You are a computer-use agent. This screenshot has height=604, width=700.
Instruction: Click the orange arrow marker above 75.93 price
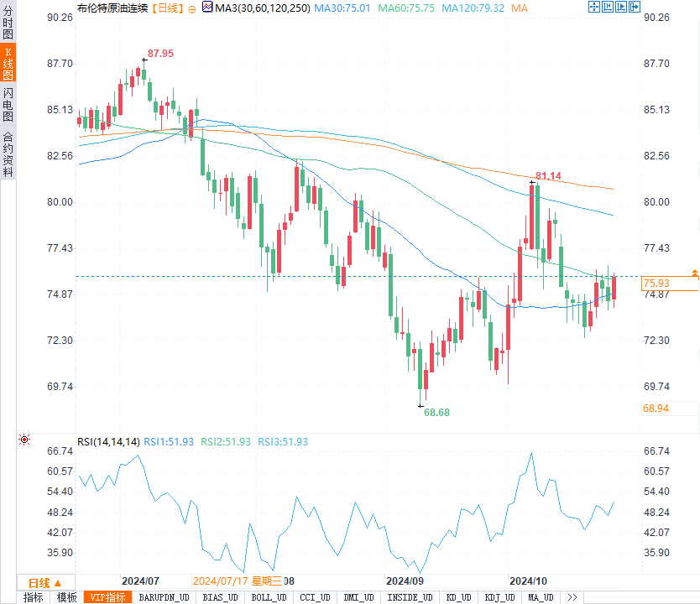[694, 273]
